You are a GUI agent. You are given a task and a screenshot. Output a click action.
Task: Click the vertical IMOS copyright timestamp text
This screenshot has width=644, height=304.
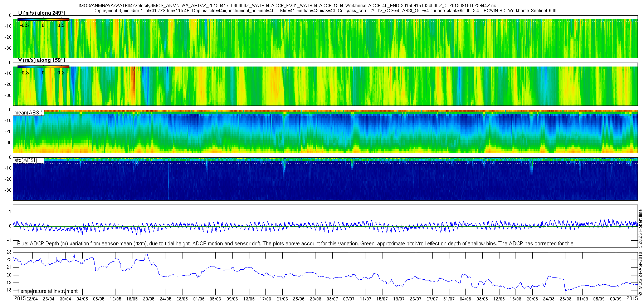point(640,252)
